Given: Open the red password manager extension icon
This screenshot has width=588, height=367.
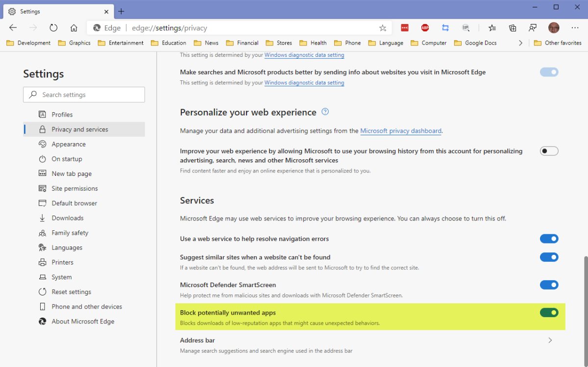Looking at the screenshot, I should (405, 28).
